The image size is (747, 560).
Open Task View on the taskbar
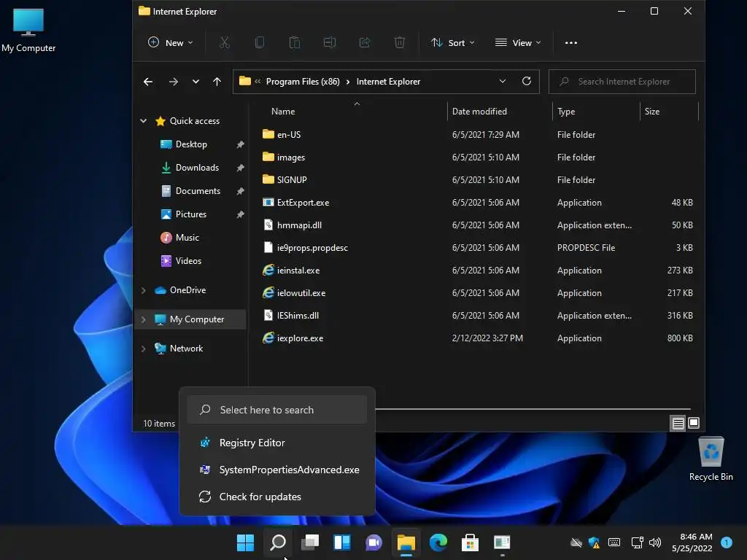(310, 542)
